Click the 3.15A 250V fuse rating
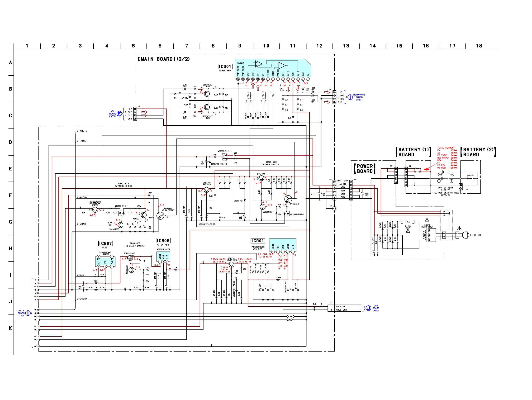The height and width of the screenshot is (400, 532). tap(408, 227)
